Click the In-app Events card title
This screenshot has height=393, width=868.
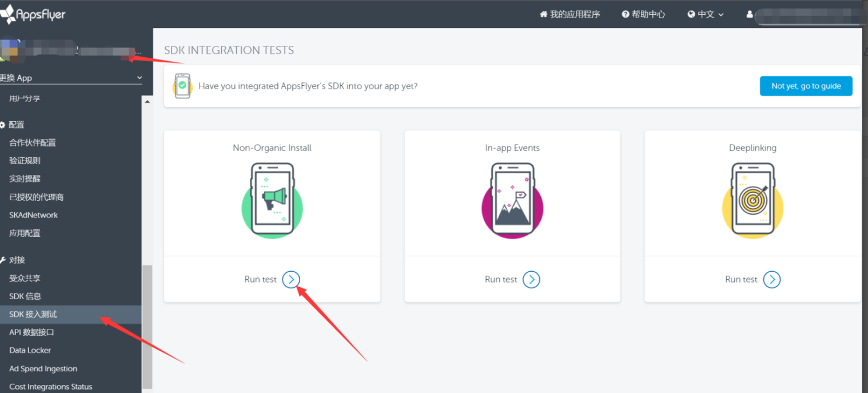click(512, 148)
